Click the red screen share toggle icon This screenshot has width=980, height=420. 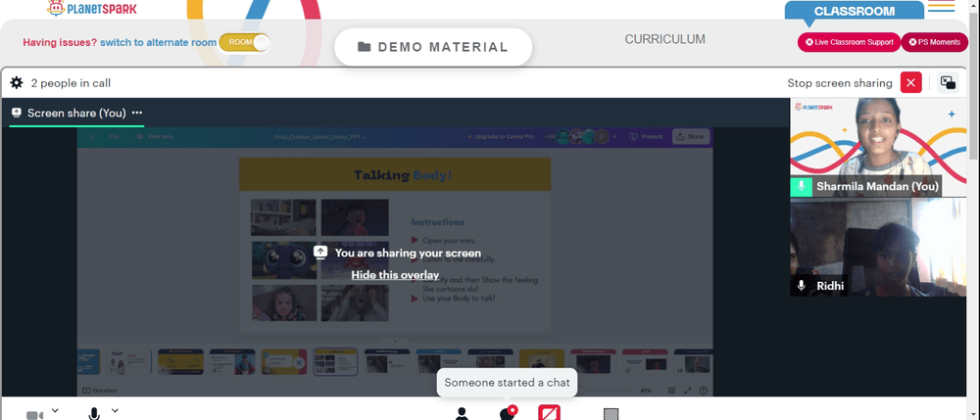[x=550, y=412]
